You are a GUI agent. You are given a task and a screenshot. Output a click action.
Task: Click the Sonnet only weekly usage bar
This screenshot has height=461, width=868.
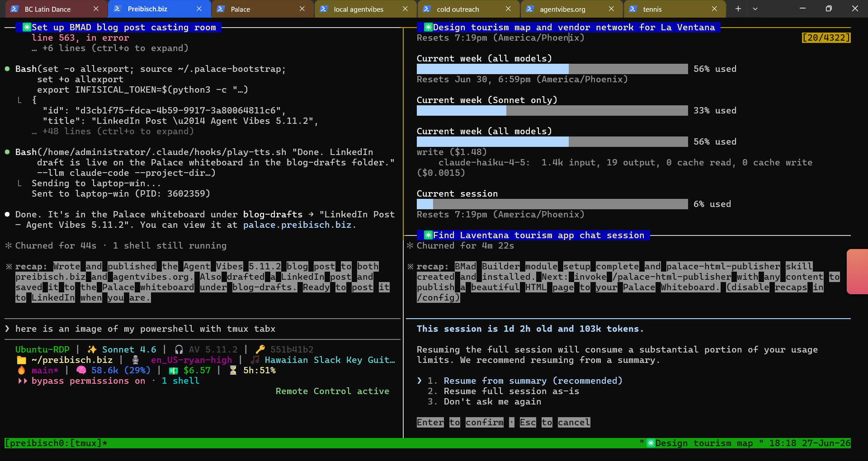point(552,110)
